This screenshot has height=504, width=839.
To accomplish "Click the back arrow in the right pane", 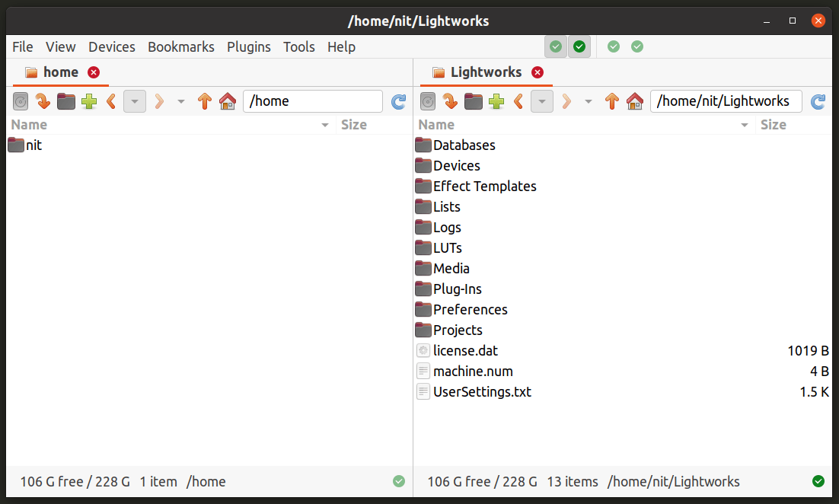I will click(x=519, y=100).
